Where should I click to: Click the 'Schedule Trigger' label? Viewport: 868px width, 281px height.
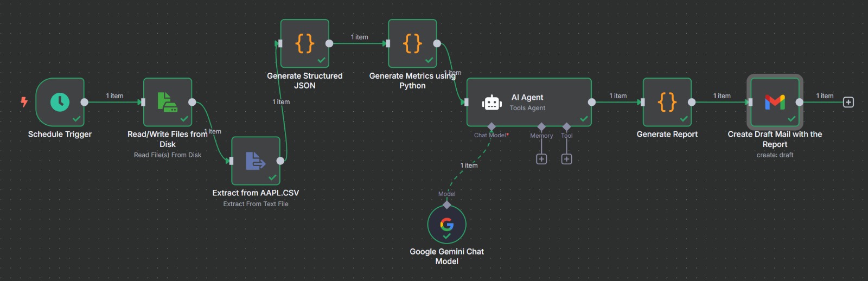60,134
